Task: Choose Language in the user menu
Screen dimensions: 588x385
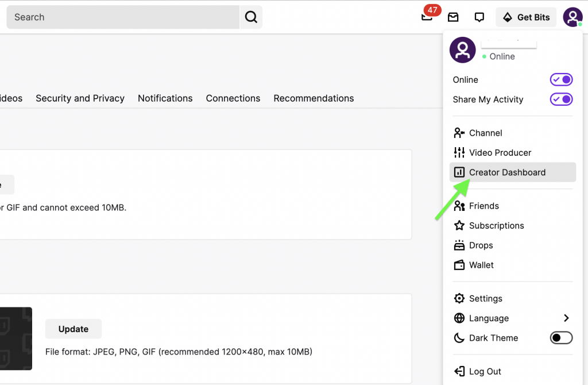Action: click(x=513, y=318)
